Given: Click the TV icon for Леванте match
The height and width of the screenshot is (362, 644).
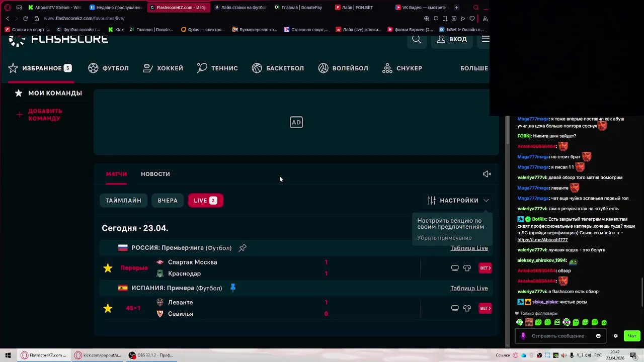Looking at the screenshot, I should pyautogui.click(x=455, y=308).
